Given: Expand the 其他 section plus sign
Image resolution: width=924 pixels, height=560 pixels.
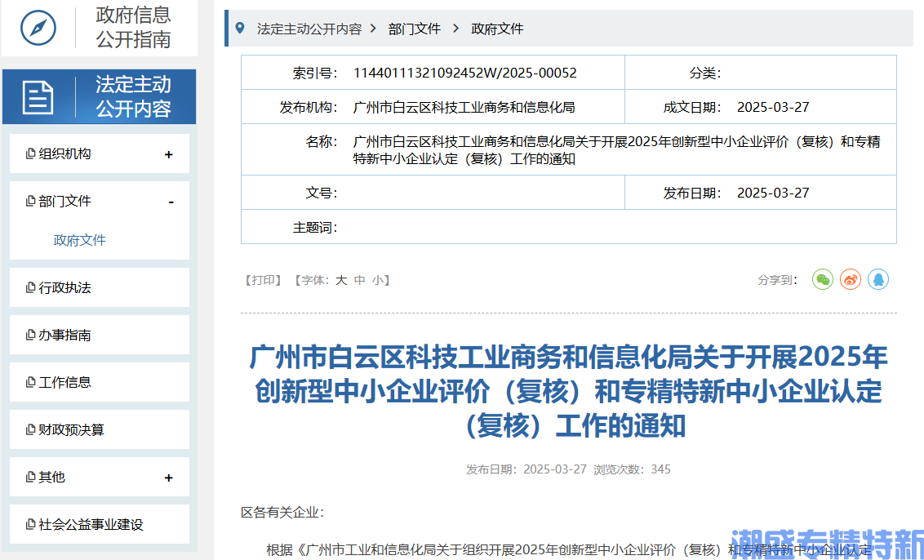Looking at the screenshot, I should pos(169,478).
